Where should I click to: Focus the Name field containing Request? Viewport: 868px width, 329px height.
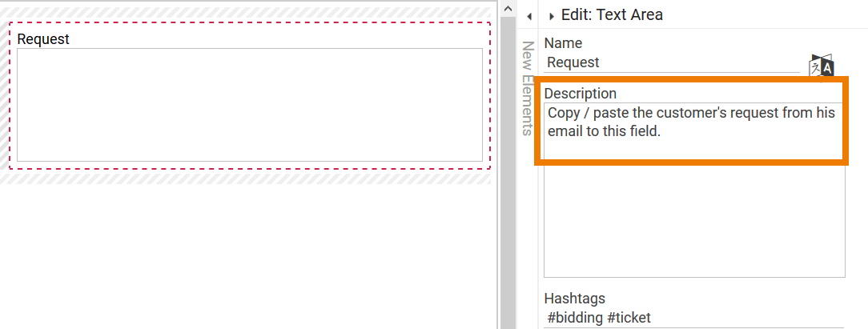pyautogui.click(x=671, y=62)
